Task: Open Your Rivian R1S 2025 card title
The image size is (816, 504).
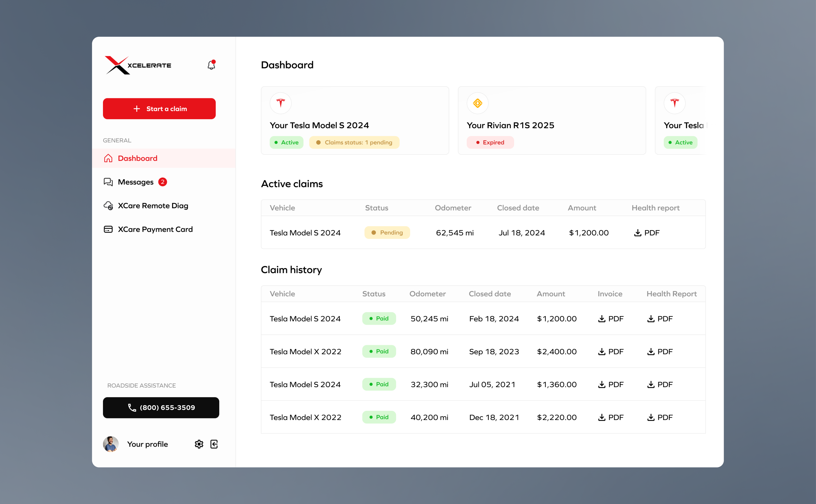Action: (511, 125)
